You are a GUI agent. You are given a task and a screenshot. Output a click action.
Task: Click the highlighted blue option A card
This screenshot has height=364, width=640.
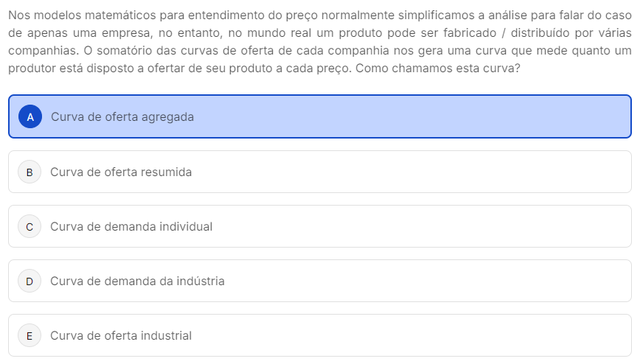coord(320,116)
